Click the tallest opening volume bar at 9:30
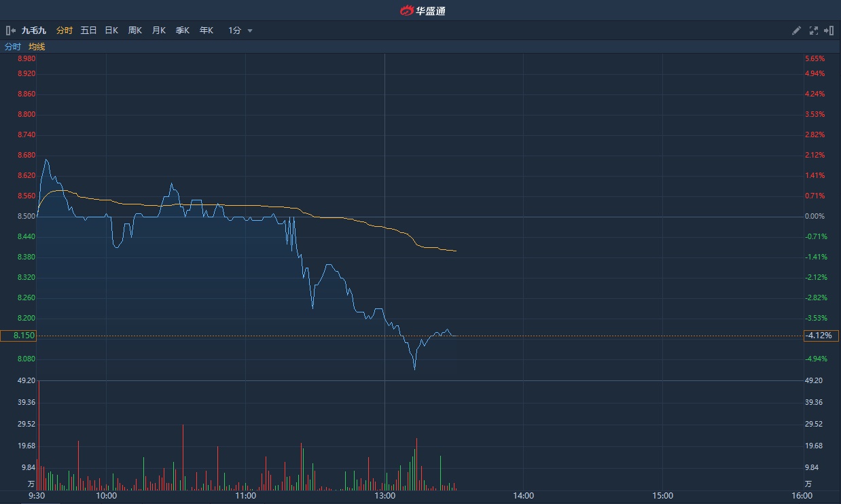 [39, 435]
